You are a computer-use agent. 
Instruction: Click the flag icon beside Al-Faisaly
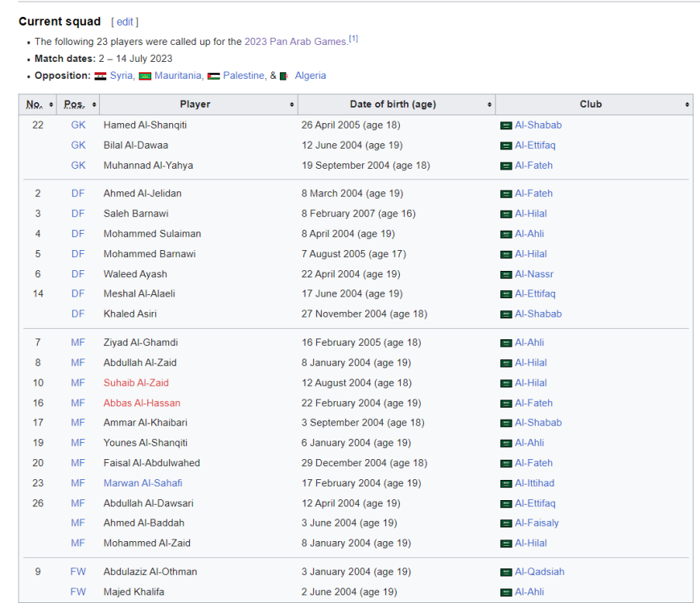click(x=506, y=523)
